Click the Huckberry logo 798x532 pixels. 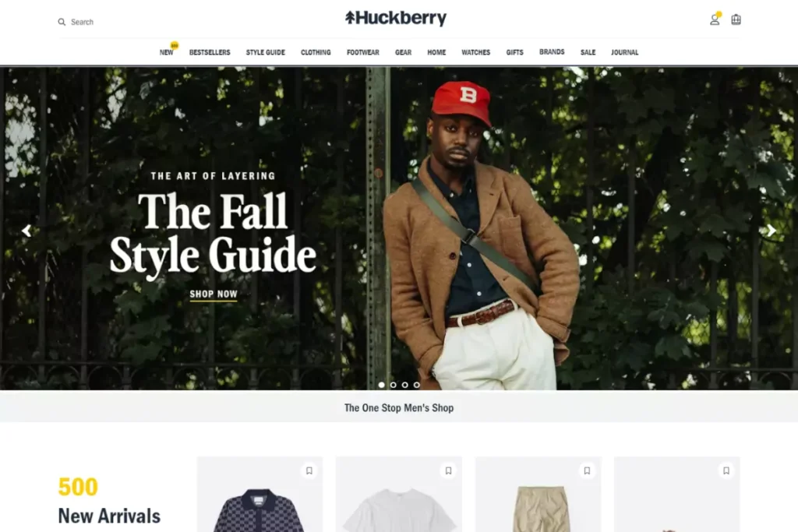[x=396, y=18]
